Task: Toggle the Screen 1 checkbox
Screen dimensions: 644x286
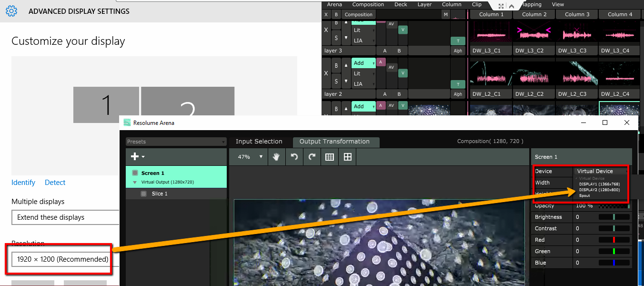Action: (135, 173)
